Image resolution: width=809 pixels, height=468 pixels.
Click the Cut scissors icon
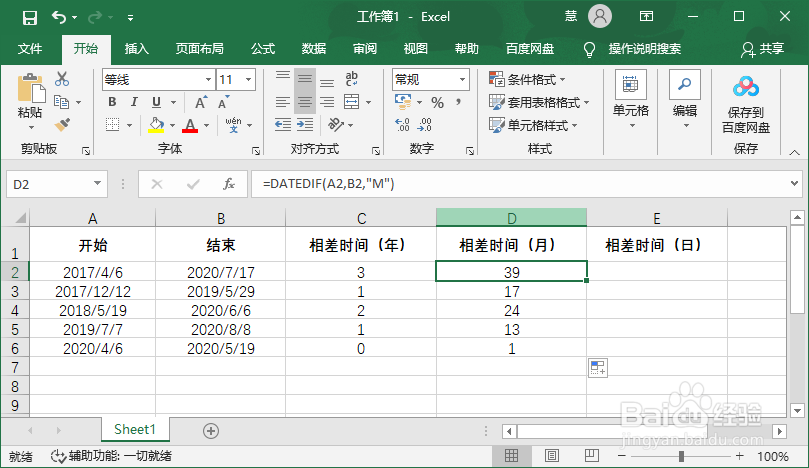pyautogui.click(x=62, y=79)
